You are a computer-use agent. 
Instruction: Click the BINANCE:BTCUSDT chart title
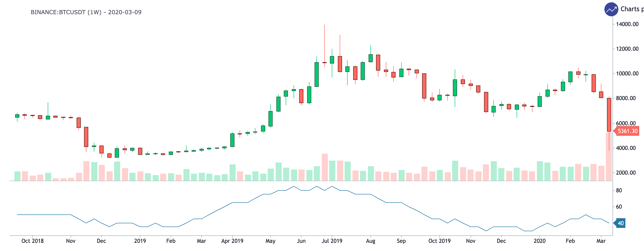pyautogui.click(x=86, y=12)
